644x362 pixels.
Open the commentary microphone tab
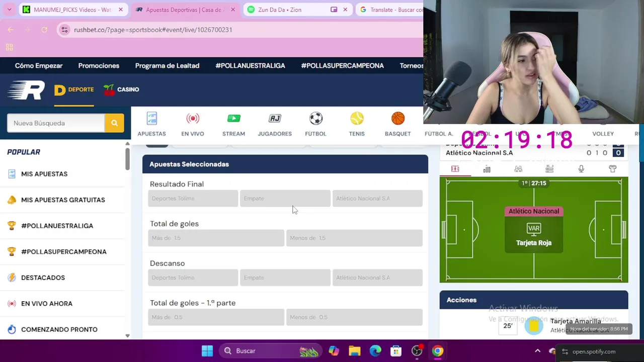click(581, 169)
